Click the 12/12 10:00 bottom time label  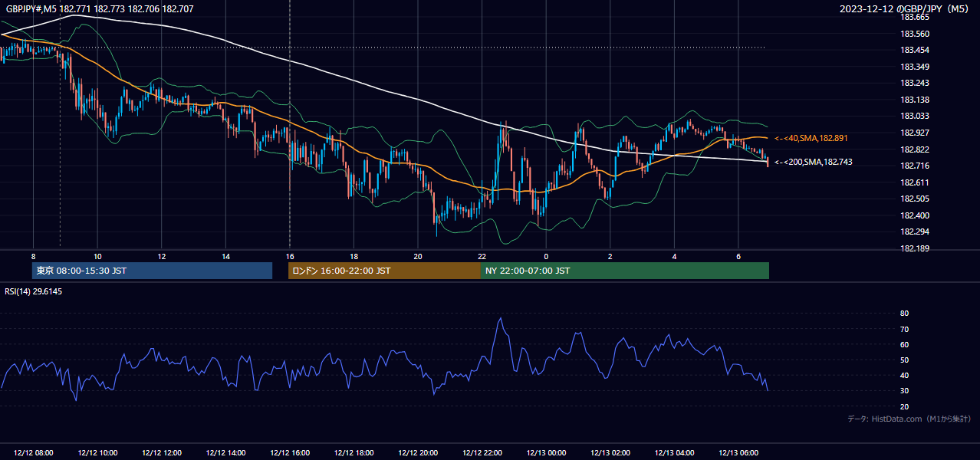point(97,453)
